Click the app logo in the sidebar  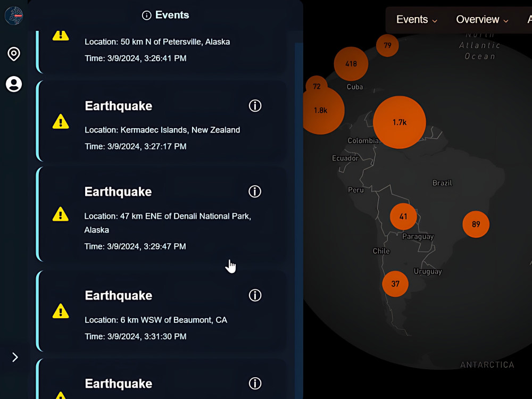[x=14, y=15]
